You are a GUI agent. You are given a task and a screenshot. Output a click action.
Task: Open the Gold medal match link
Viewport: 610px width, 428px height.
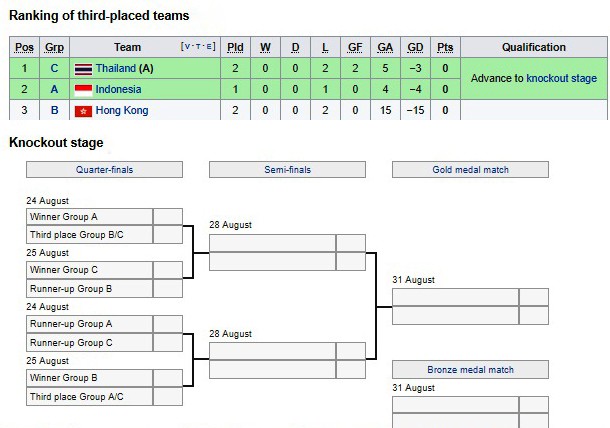[470, 170]
